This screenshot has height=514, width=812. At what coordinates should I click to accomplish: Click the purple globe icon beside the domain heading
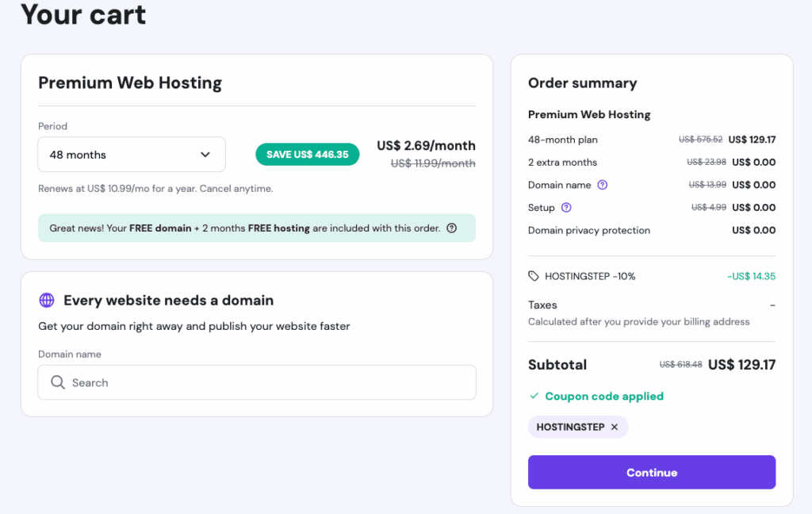coord(47,301)
